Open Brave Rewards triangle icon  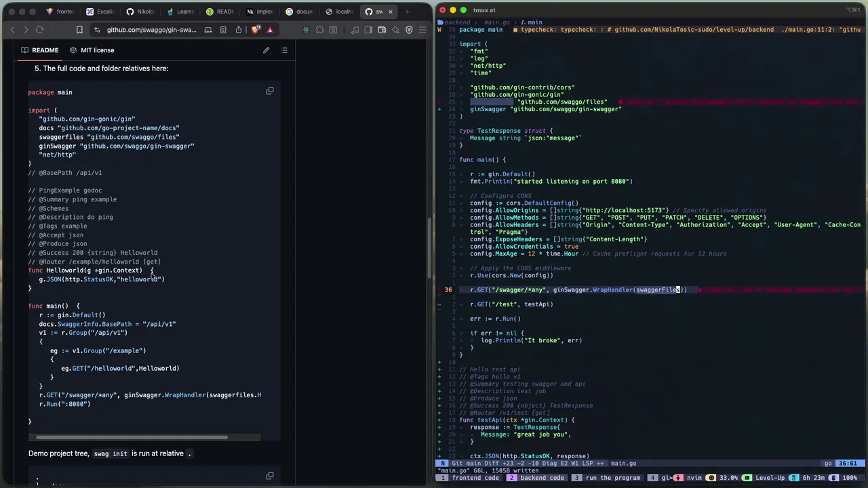(270, 30)
